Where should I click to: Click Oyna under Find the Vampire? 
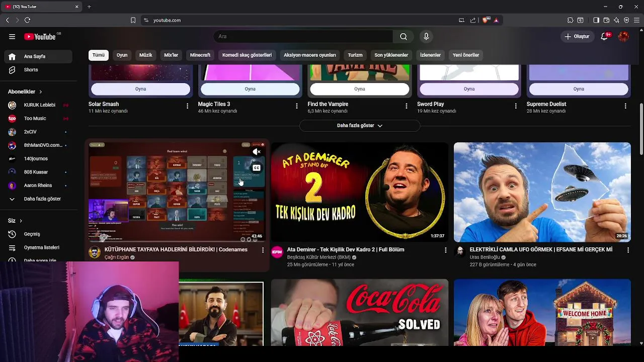(360, 89)
